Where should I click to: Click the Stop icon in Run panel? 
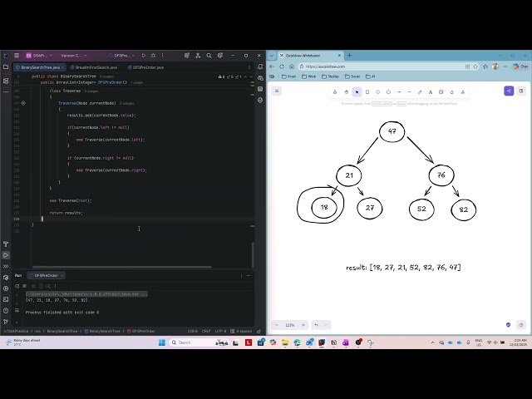pos(24,286)
